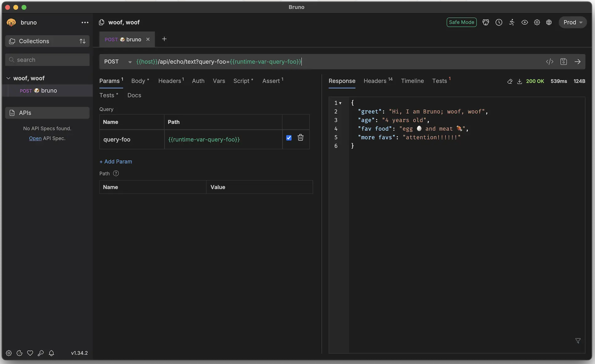Open the Assert tab
Image resolution: width=595 pixels, height=364 pixels.
tap(273, 81)
